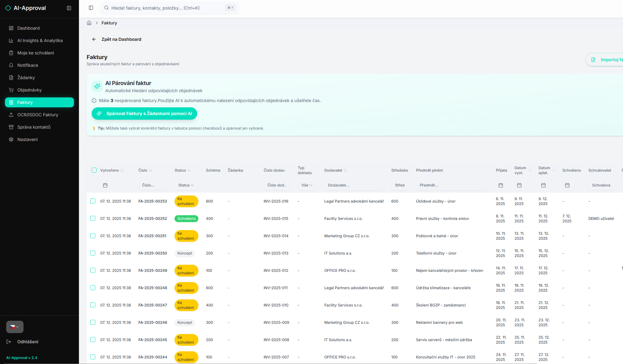Click sidebar toggle icon beside search
Screen dimensions: 623x364
coord(91,8)
